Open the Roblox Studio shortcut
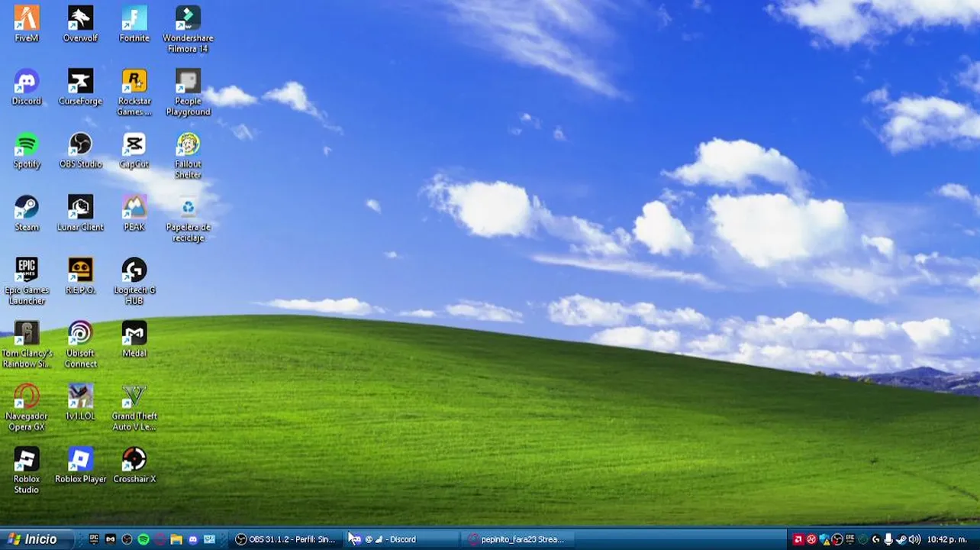The image size is (980, 550). (x=27, y=471)
